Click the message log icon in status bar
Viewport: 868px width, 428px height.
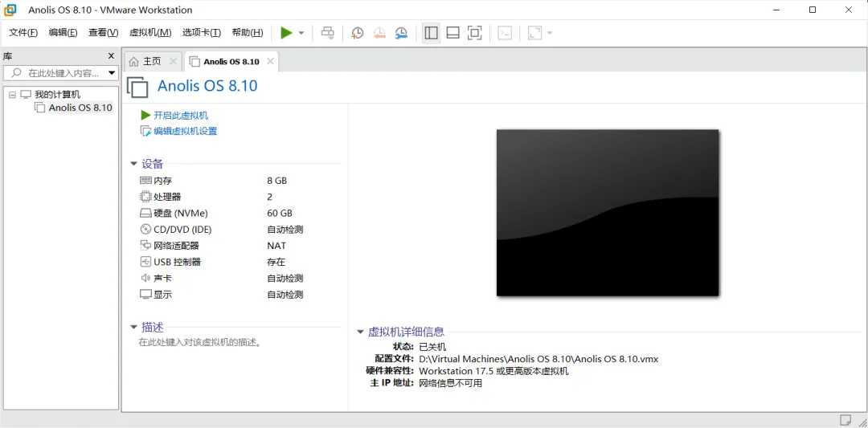tap(845, 420)
